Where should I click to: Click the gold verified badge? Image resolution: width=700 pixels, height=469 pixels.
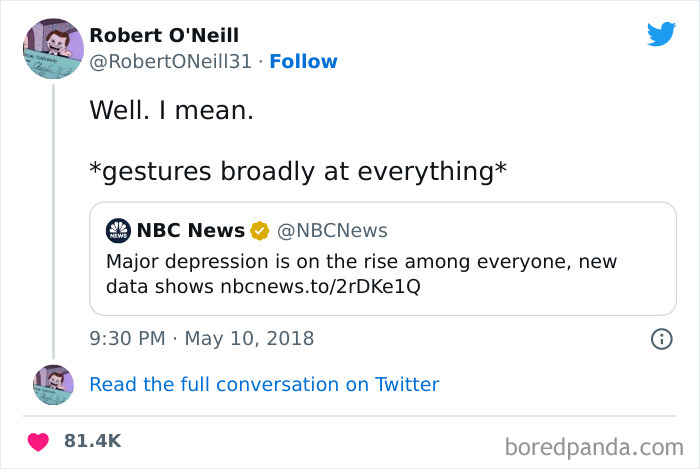(x=259, y=231)
